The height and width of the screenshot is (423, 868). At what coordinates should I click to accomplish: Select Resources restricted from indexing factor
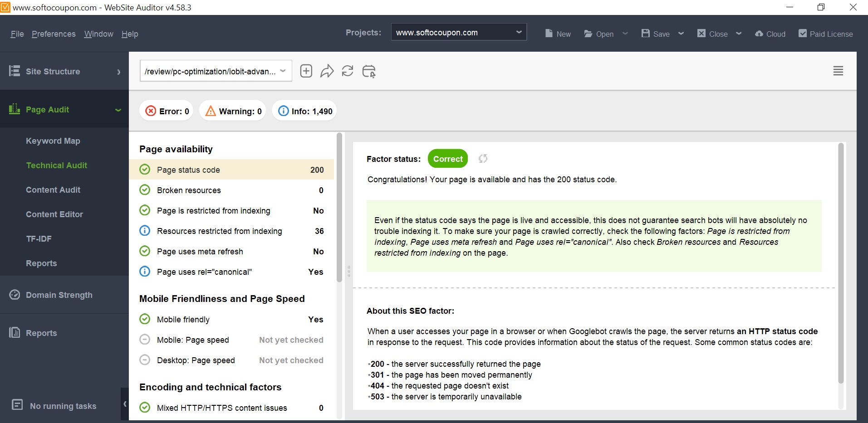231,231
